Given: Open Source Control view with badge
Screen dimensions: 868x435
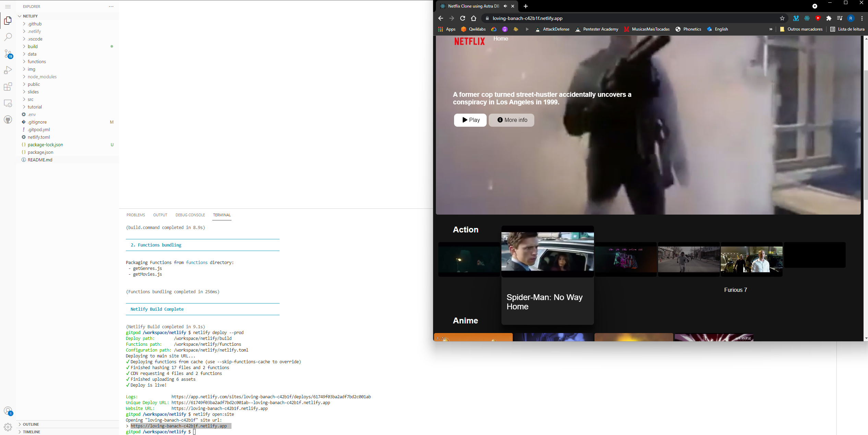Looking at the screenshot, I should 8,54.
